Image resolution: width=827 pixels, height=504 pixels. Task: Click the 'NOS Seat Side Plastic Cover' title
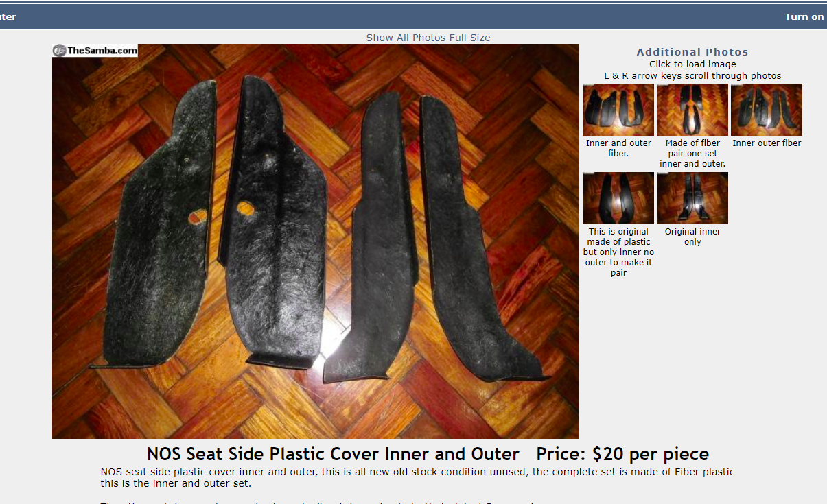click(x=333, y=454)
